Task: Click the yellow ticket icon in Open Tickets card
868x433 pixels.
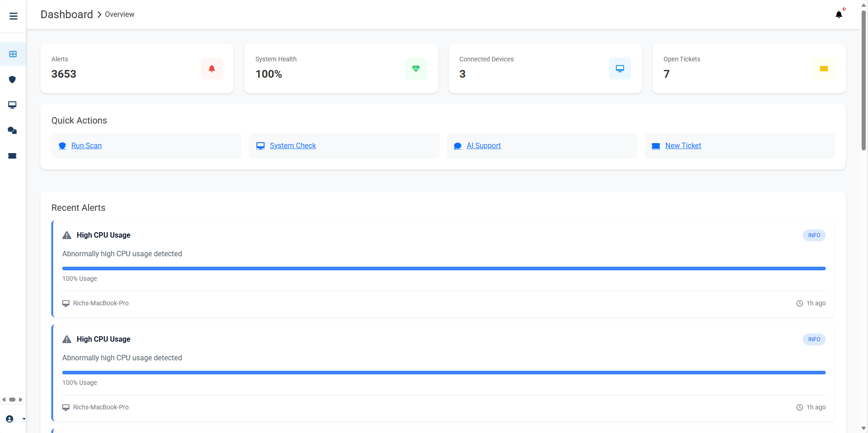Action: [824, 69]
